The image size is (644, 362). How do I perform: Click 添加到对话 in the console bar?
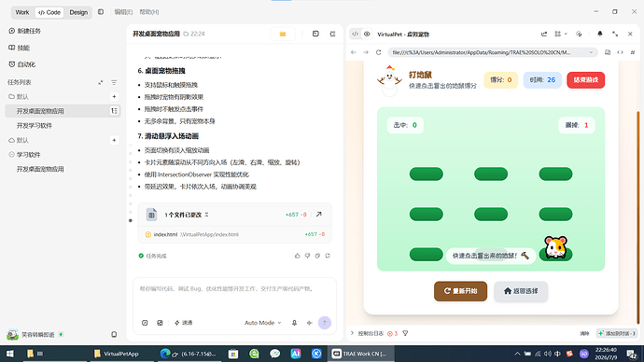click(617, 333)
